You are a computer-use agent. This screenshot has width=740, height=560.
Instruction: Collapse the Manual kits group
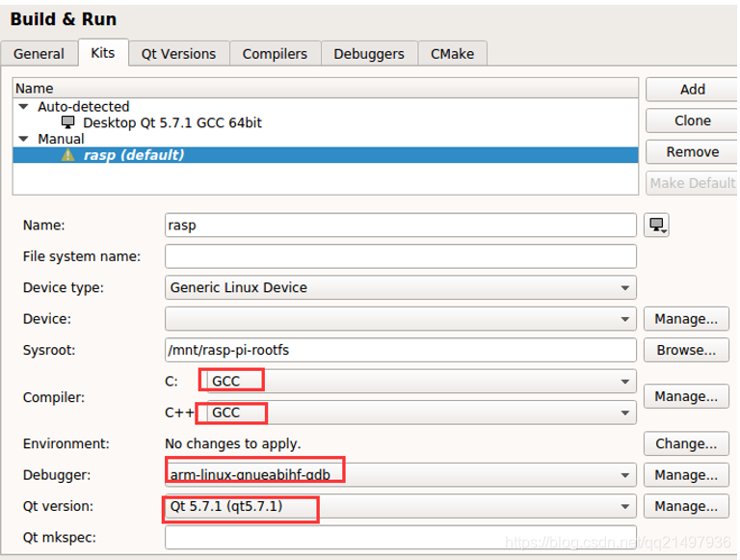(x=24, y=139)
